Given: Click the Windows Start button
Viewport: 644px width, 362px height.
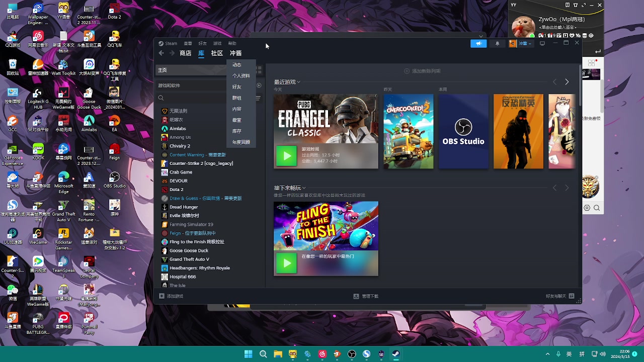Looking at the screenshot, I should pyautogui.click(x=248, y=354).
